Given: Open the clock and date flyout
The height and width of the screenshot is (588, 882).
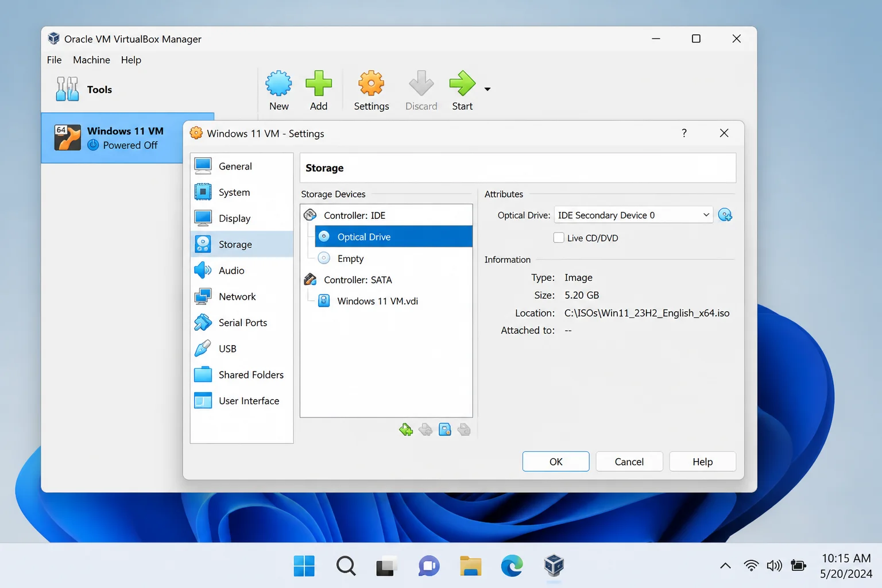Looking at the screenshot, I should [x=846, y=566].
